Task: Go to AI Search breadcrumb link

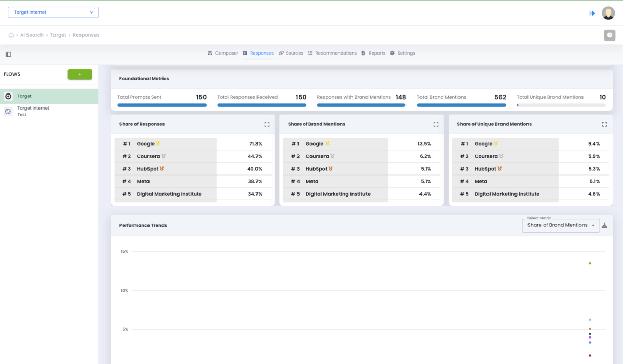Action: tap(32, 35)
